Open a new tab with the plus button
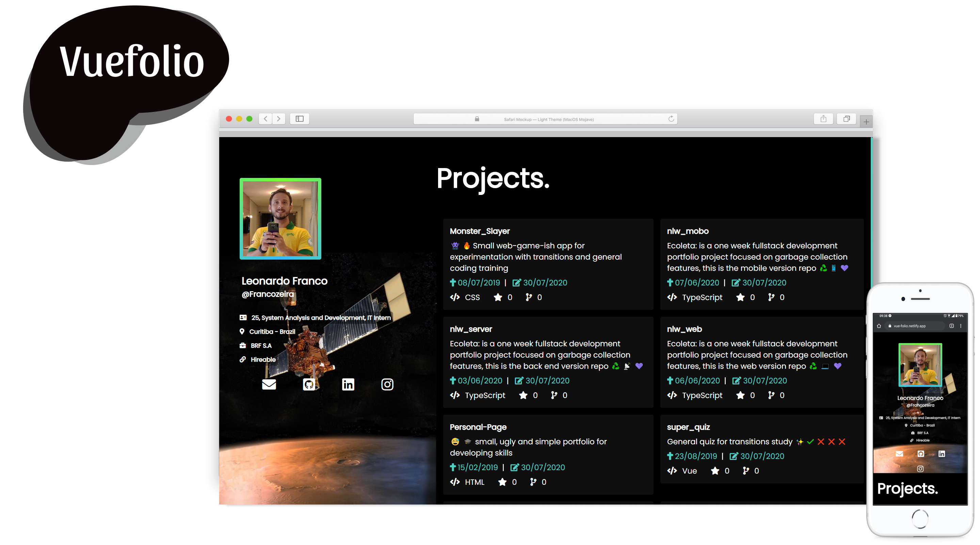Viewport: 980px width, 545px height. tap(866, 122)
